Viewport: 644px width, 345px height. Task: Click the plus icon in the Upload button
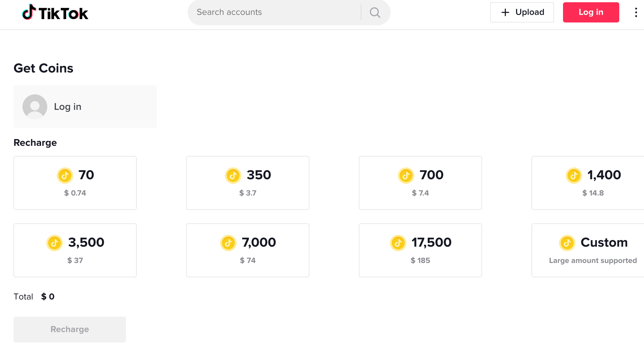(x=505, y=12)
